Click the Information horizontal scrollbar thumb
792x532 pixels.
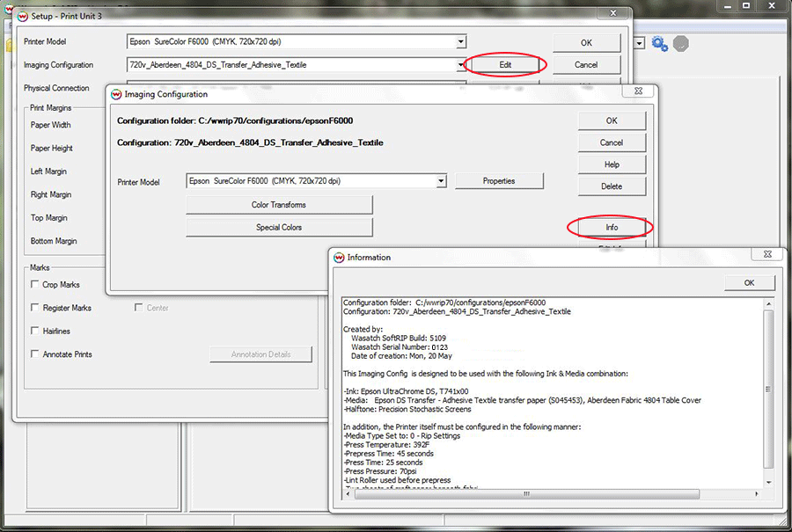click(x=526, y=493)
